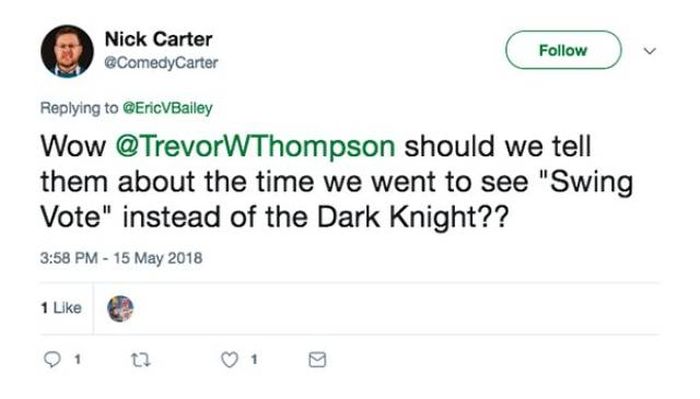Click the 'Replying to' label
The width and height of the screenshot is (700, 399).
pos(79,108)
